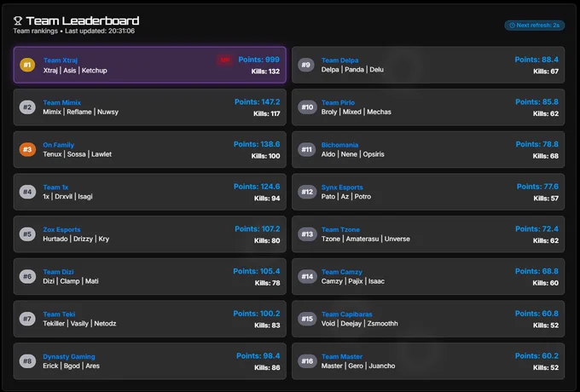Click the red MP tag on Team Xtraj
The width and height of the screenshot is (580, 392).
225,61
